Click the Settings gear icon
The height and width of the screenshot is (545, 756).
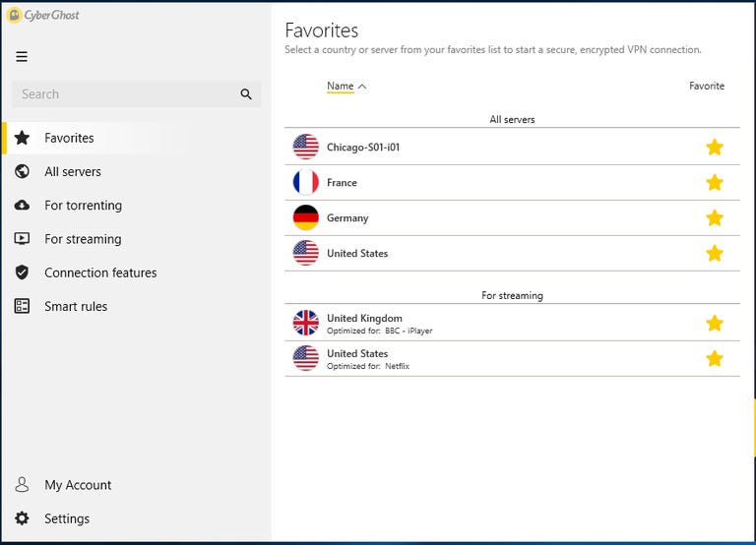(x=22, y=518)
